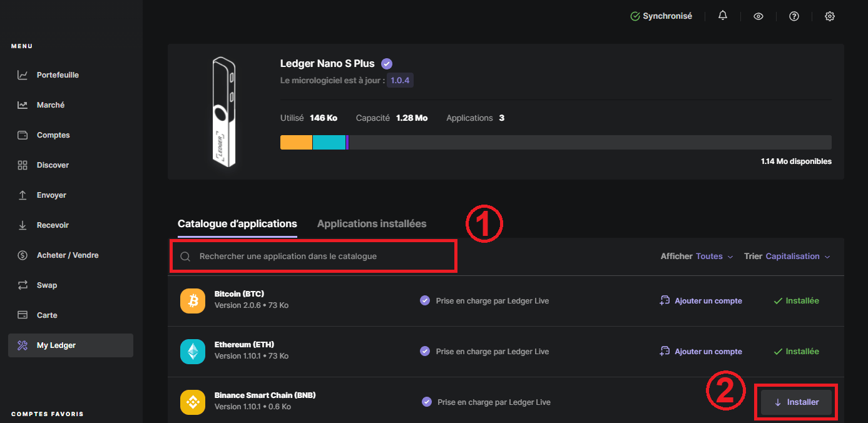Click the grey free-space storage bar
868x423 pixels.
[x=590, y=142]
